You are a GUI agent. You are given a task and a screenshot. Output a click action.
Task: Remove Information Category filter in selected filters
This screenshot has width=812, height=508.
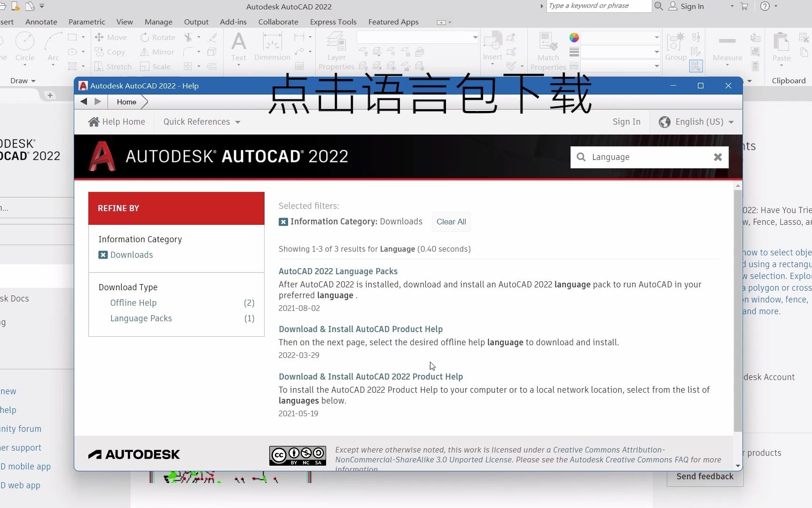[x=283, y=222]
